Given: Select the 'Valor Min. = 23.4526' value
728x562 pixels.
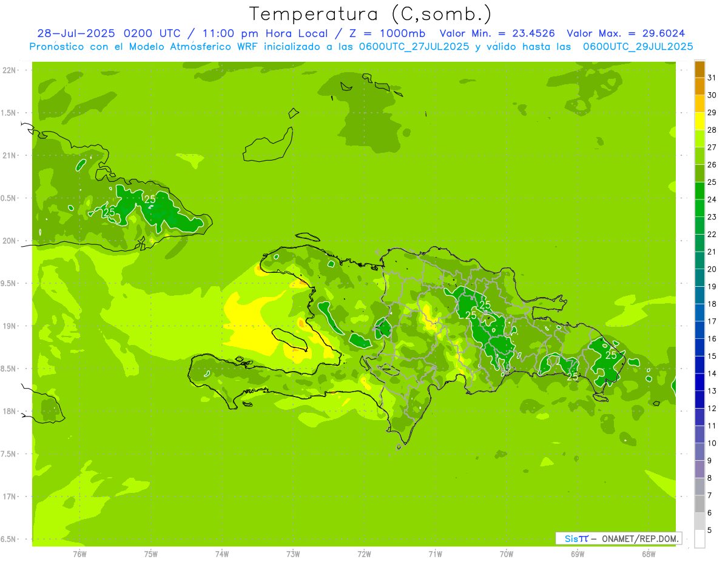Looking at the screenshot, I should 497,33.
